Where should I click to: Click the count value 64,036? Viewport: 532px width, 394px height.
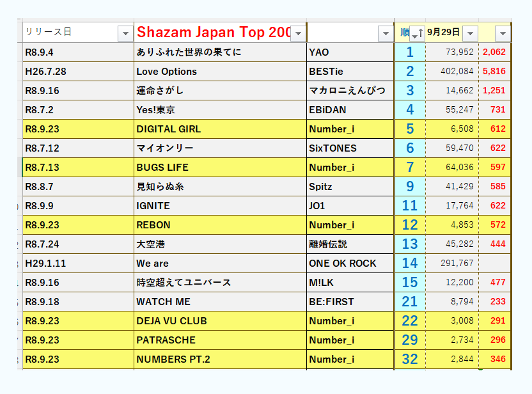coord(452,168)
